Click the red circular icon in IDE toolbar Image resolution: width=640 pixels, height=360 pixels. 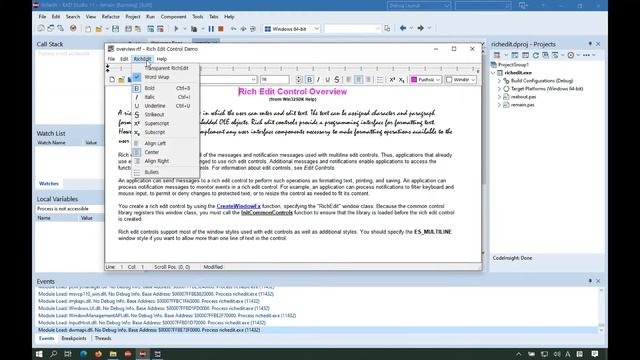(73, 28)
